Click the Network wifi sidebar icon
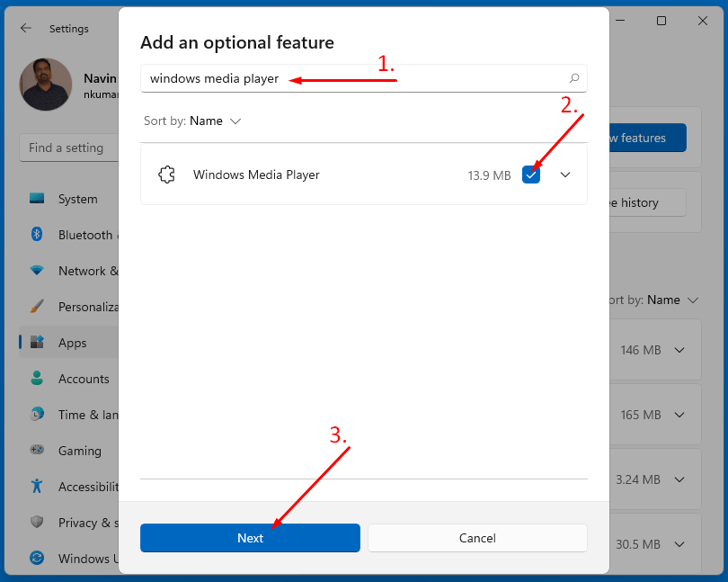This screenshot has width=728, height=582. click(37, 270)
